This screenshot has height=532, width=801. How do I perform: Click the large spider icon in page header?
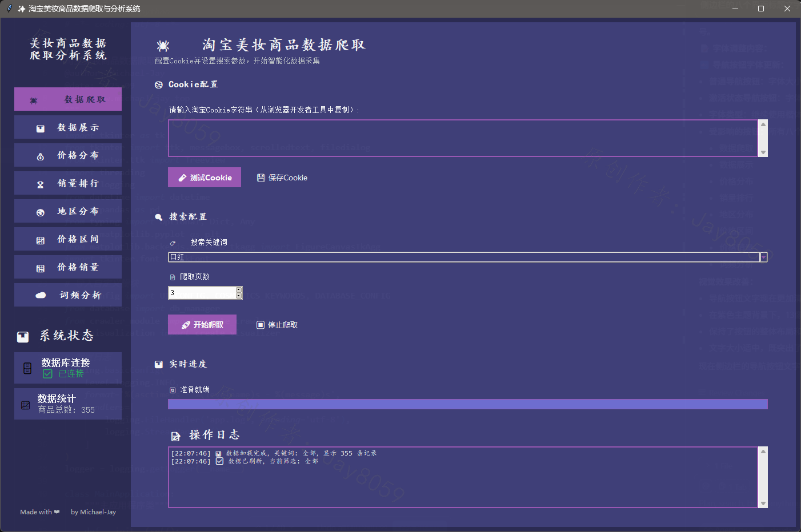[x=163, y=46]
